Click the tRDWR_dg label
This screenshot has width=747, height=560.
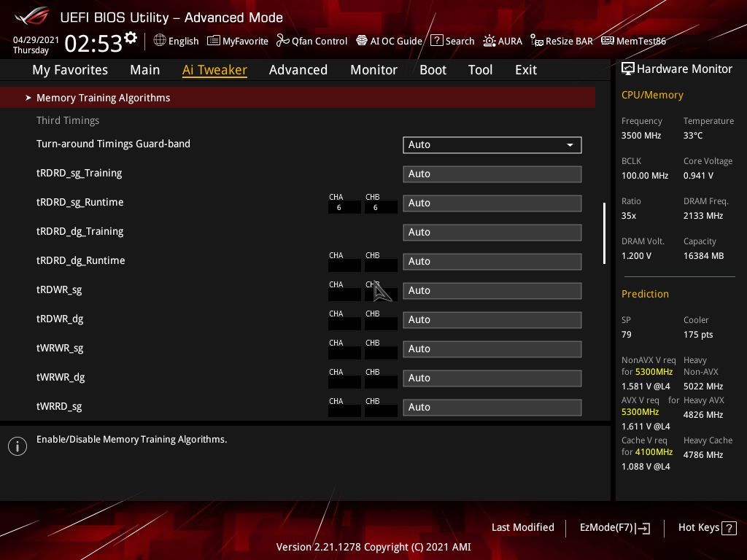(x=60, y=319)
